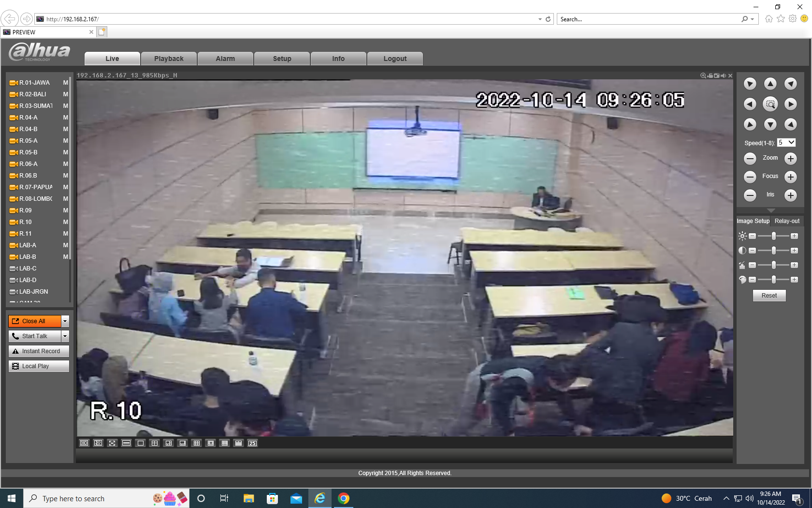Enter fullscreen view mode
The width and height of the screenshot is (812, 508).
[x=112, y=443]
